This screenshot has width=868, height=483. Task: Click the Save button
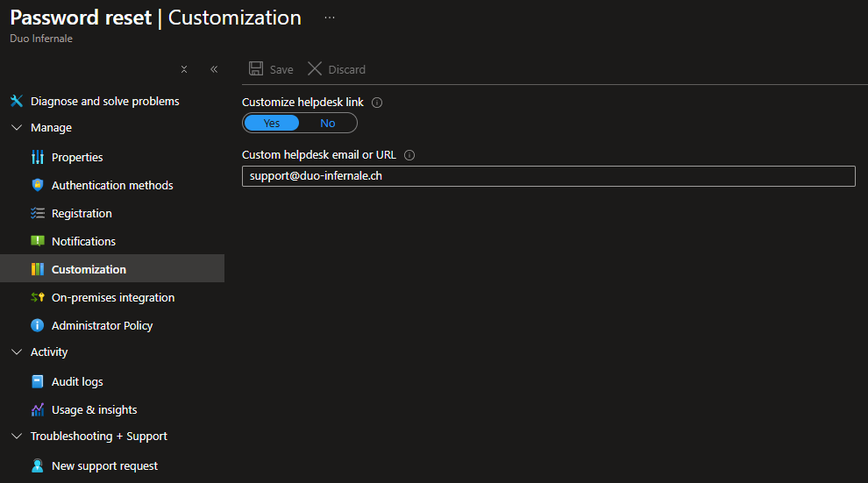tap(271, 69)
